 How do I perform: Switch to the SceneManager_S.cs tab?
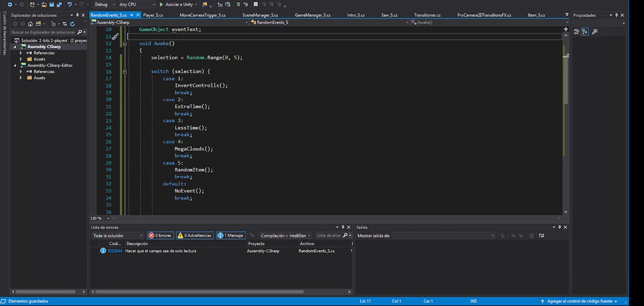(260, 15)
